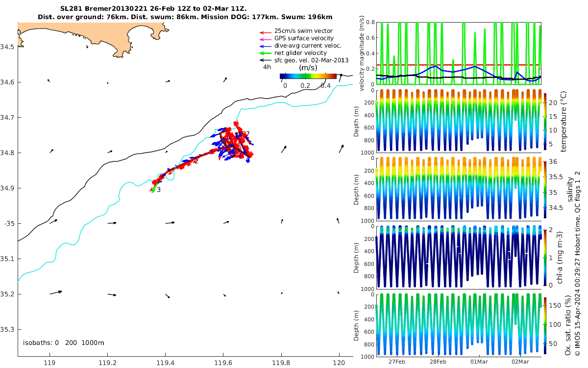Click the velocity magnitude time series plot
The image size is (588, 368).
[459, 53]
